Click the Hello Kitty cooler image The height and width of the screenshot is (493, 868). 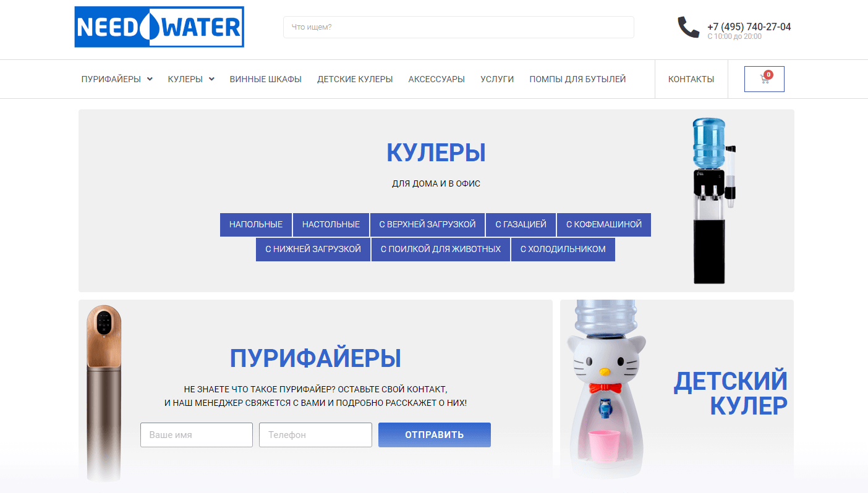pos(606,389)
